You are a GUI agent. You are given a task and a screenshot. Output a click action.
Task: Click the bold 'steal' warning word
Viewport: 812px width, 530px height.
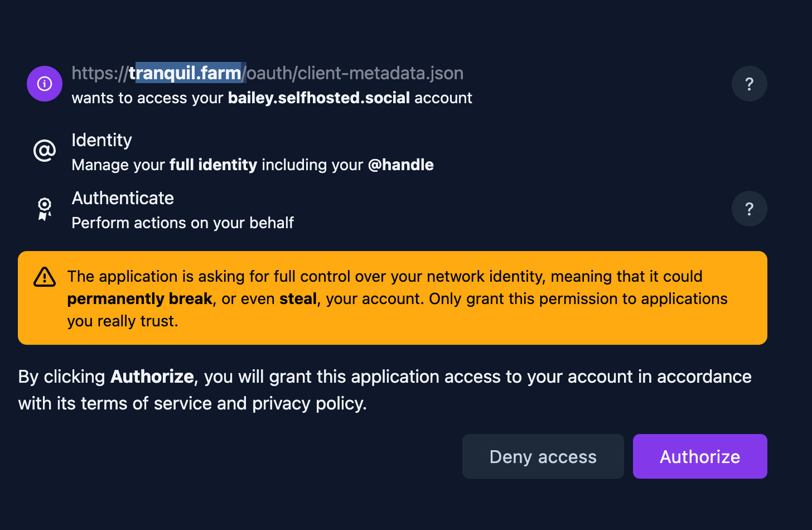pyautogui.click(x=298, y=299)
